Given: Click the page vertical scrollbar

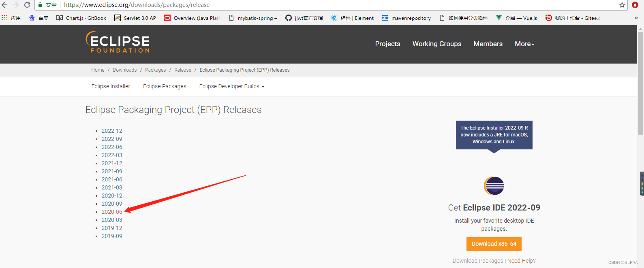Looking at the screenshot, I should (x=641, y=83).
